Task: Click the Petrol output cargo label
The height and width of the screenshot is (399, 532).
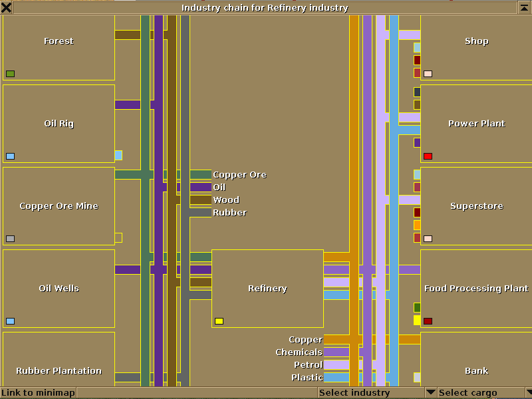Action: tap(309, 364)
